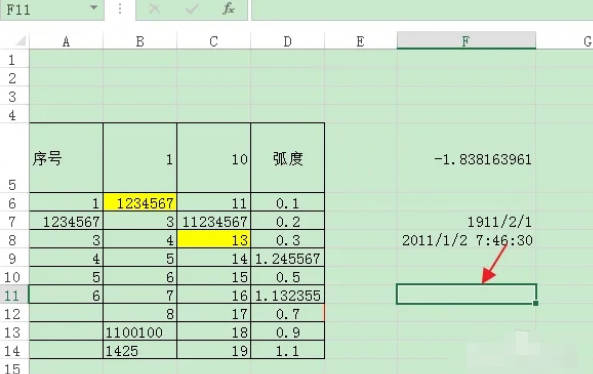Viewport: 593px width, 374px height.
Task: Click cell containing 0.1
Action: 287,203
